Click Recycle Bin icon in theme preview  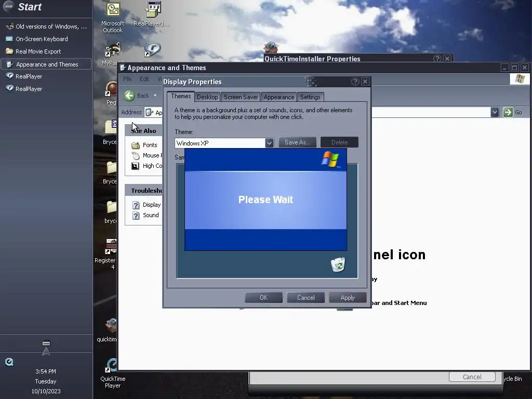(338, 265)
